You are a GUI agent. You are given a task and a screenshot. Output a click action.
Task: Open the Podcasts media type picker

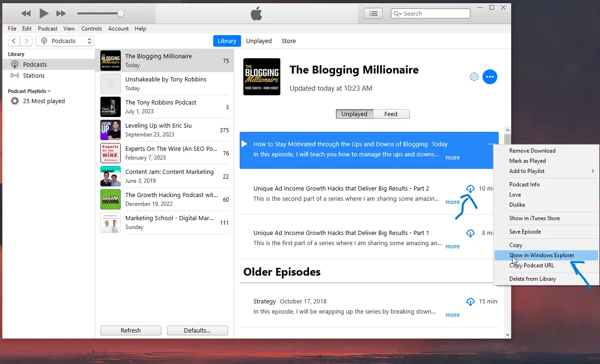click(x=64, y=41)
